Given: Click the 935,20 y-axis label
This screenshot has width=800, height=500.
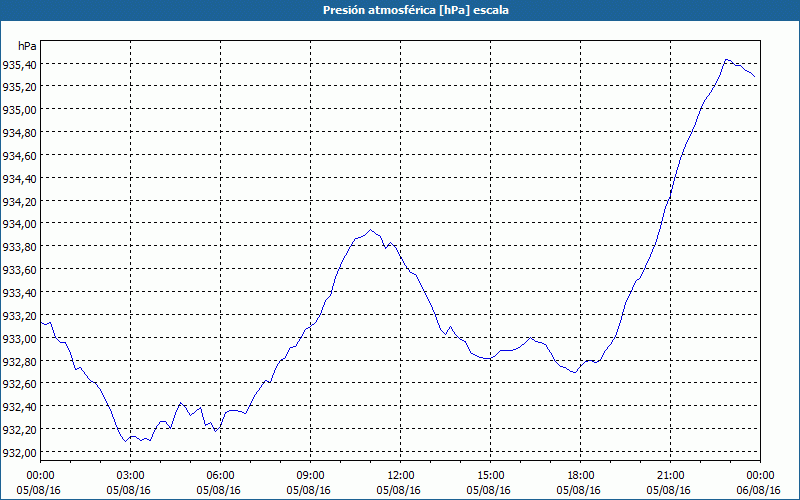Looking at the screenshot, I should 19,87.
